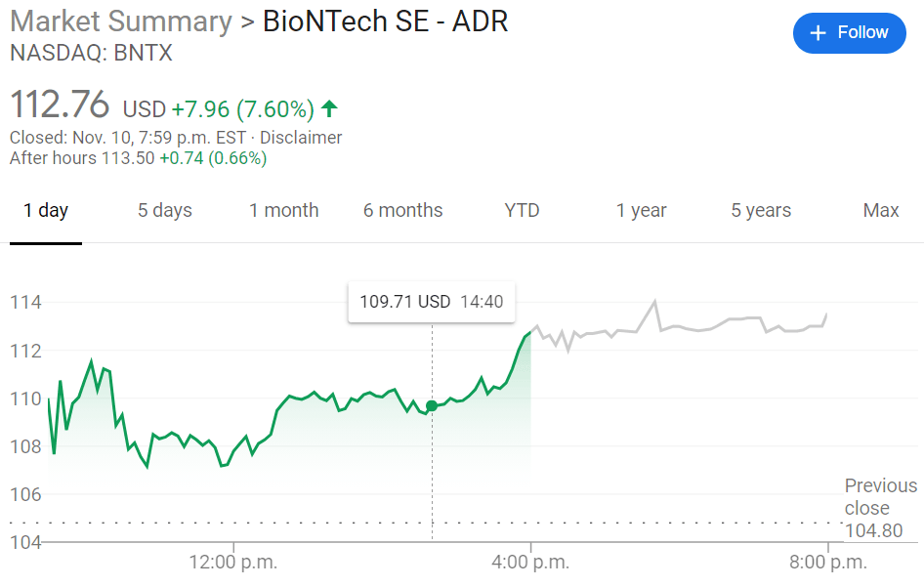
Task: View the 6 months price history
Action: tap(402, 210)
